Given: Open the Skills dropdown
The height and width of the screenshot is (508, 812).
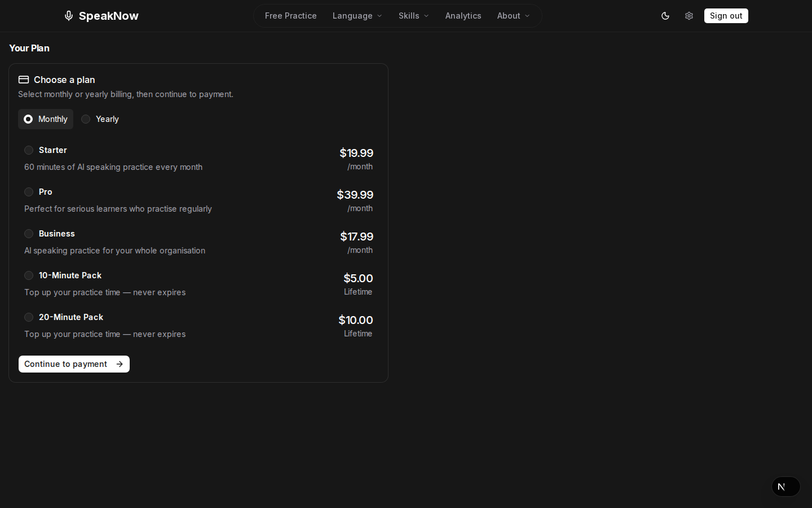Looking at the screenshot, I should 413,16.
